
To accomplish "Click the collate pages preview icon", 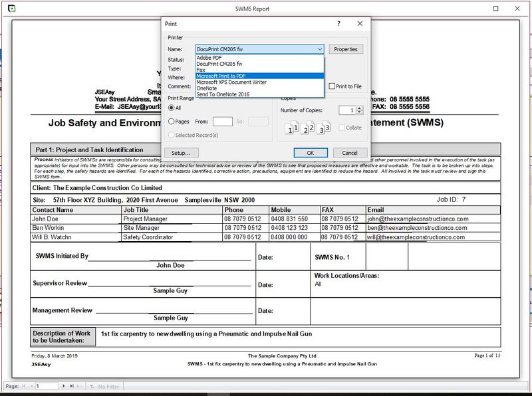I will (307, 128).
